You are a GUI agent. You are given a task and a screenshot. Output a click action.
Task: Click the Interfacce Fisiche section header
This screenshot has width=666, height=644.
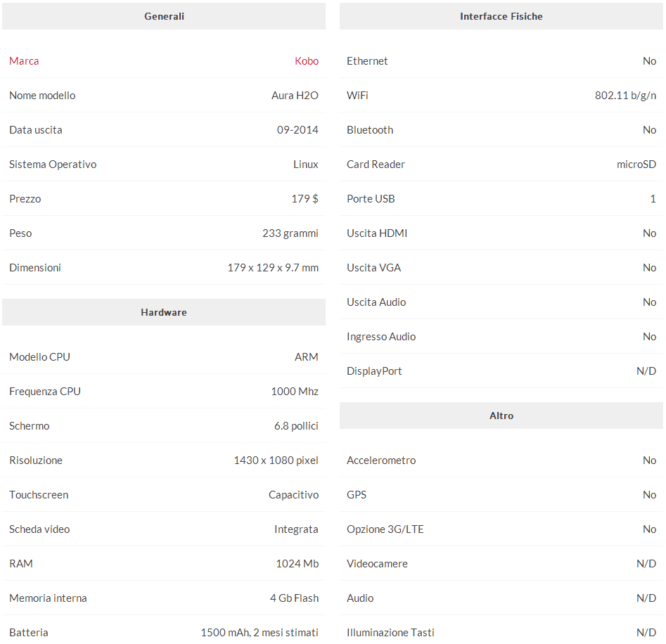(x=501, y=16)
